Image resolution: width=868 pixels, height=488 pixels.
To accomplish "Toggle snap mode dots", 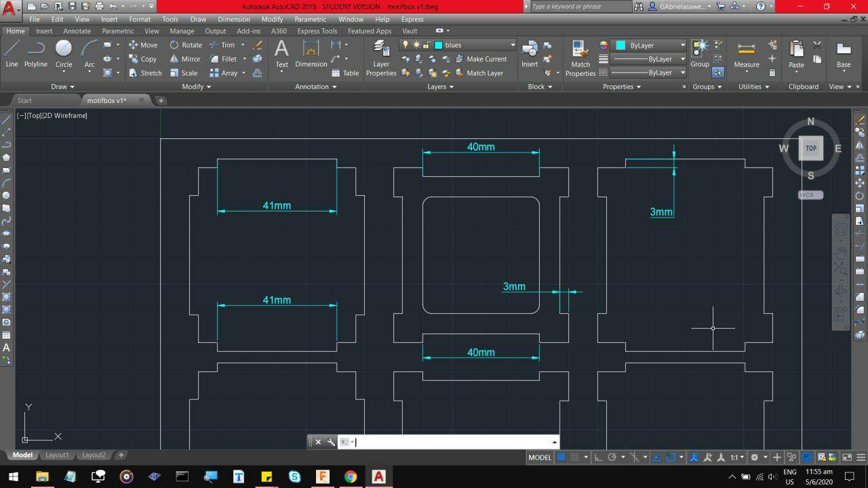I will point(575,457).
